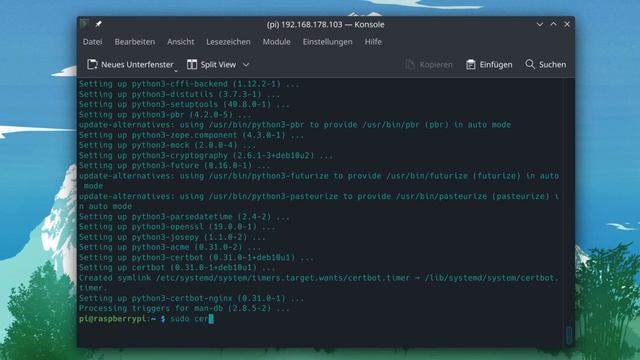Click the Split View icon
The width and height of the screenshot is (640, 360).
[x=192, y=64]
